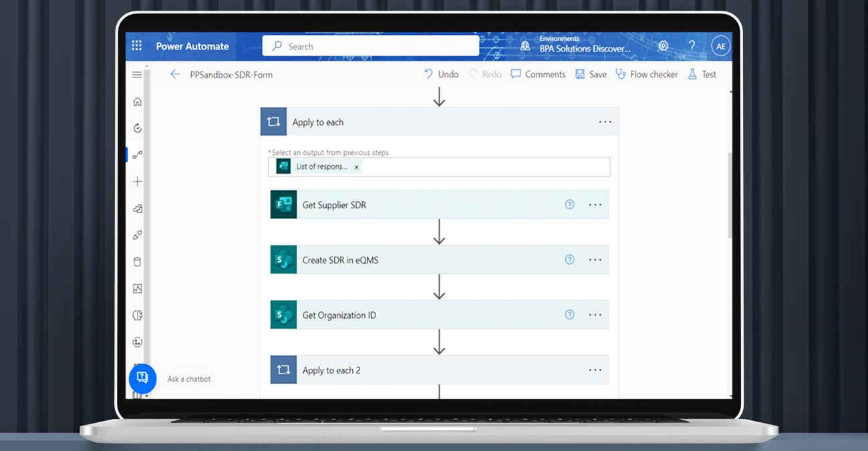Open AI Builder icon in sidebar
Image resolution: width=868 pixels, height=451 pixels.
point(137,315)
